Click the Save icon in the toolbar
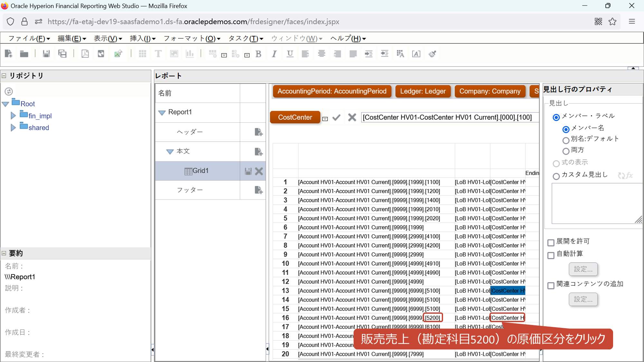The width and height of the screenshot is (644, 362). [x=46, y=54]
